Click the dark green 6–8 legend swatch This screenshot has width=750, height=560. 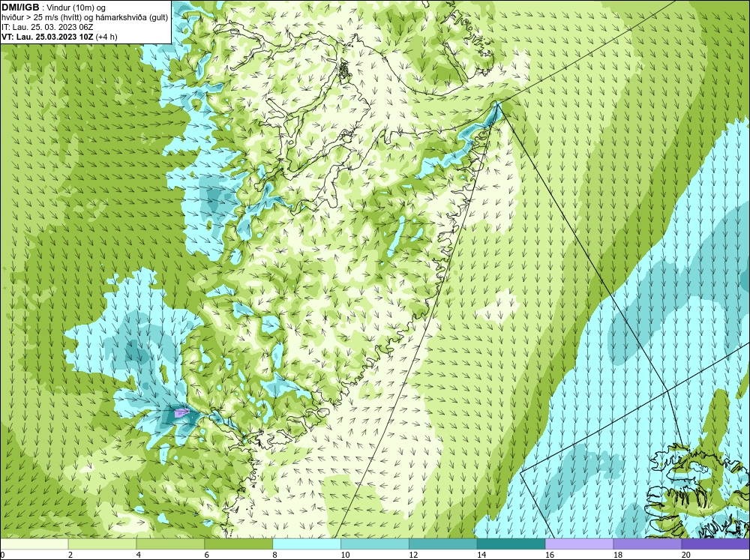pos(238,544)
